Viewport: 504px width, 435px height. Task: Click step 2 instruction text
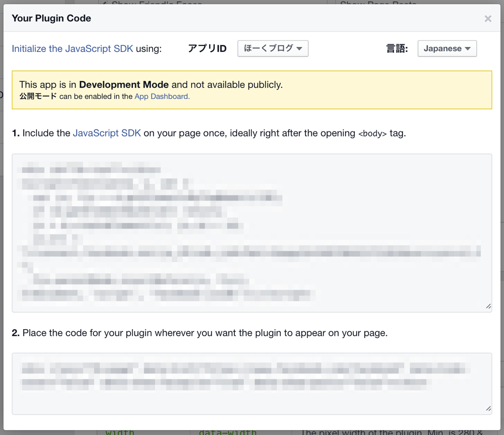(x=200, y=333)
